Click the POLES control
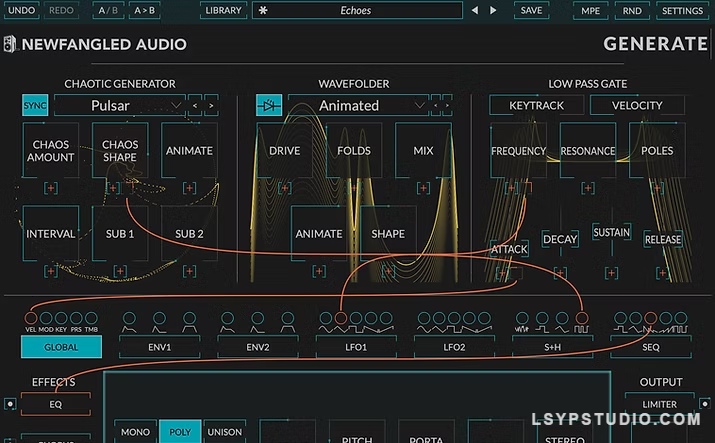Screen dimensions: 715x443 (657, 150)
